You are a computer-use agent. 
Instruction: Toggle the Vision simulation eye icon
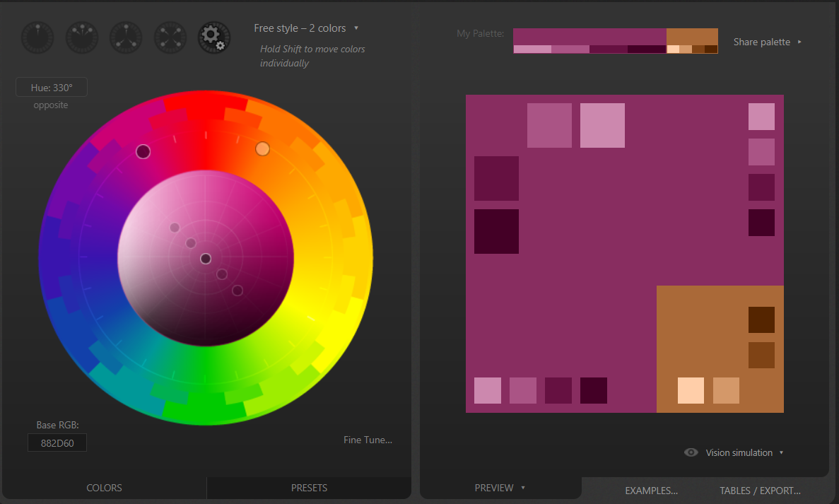click(x=691, y=452)
